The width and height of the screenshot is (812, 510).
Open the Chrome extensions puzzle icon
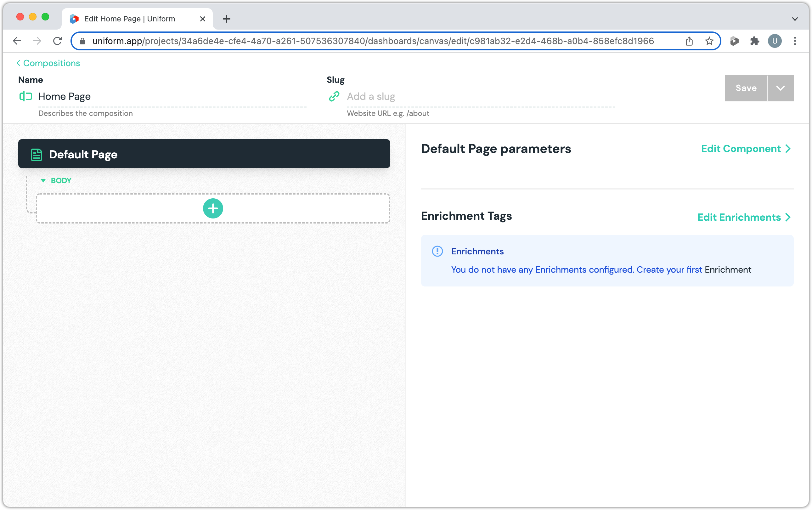coord(755,41)
